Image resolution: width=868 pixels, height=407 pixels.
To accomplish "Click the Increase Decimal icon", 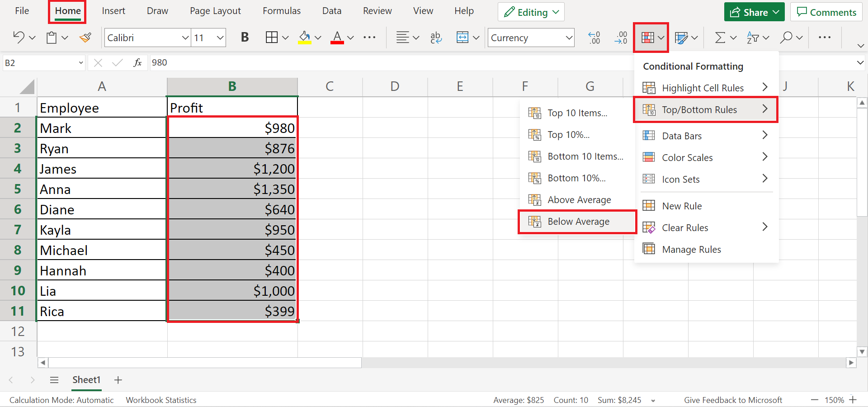I will click(594, 38).
